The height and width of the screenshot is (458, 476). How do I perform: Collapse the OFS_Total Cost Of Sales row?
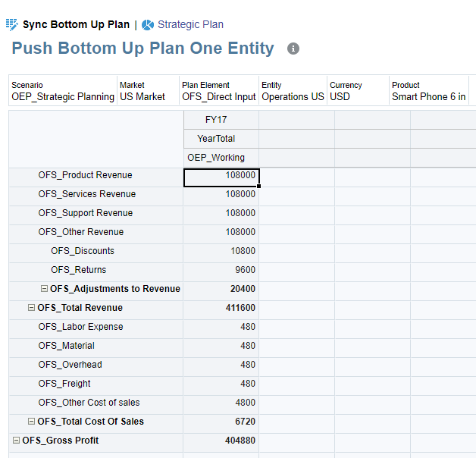[x=31, y=422]
